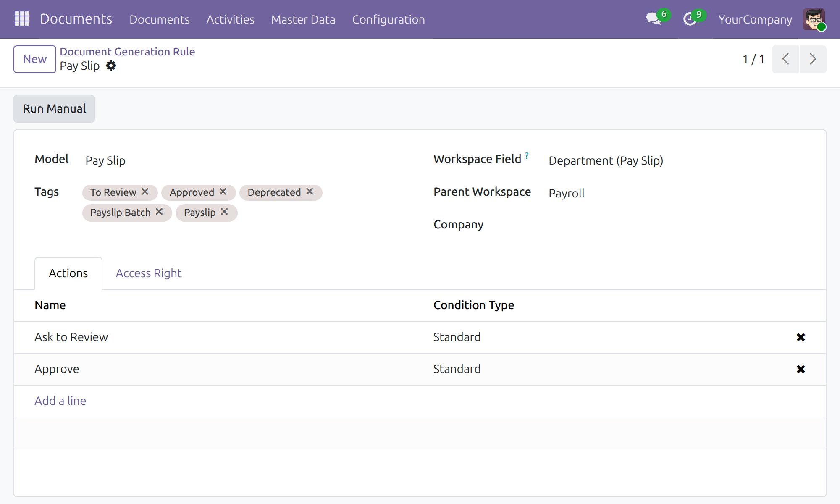Open the conversations chat icon
This screenshot has width=840, height=504.
click(653, 19)
